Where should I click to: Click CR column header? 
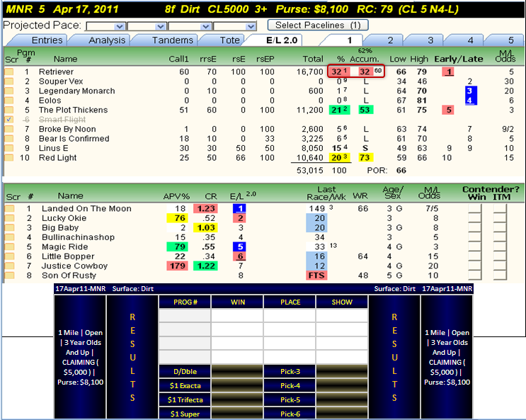tap(211, 196)
